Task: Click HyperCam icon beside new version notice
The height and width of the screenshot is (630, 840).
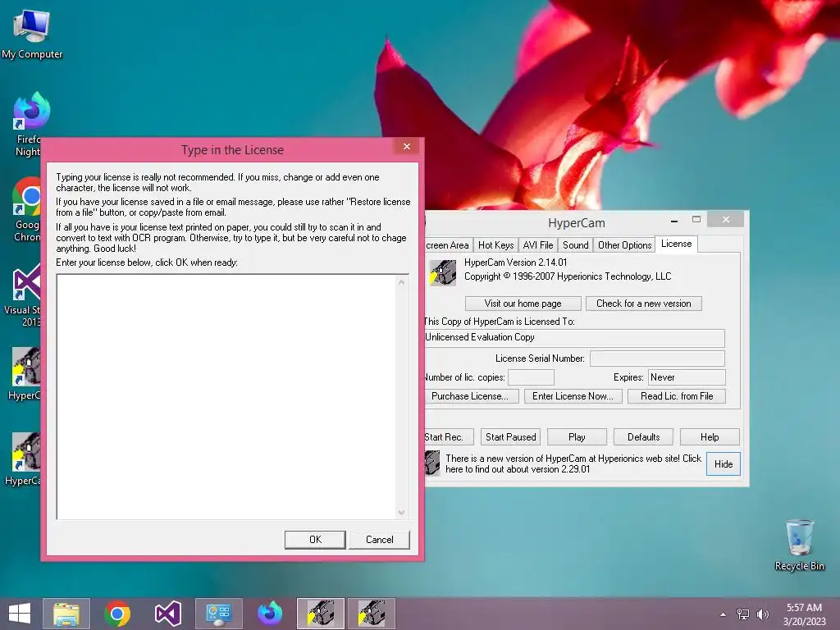Action: [432, 463]
